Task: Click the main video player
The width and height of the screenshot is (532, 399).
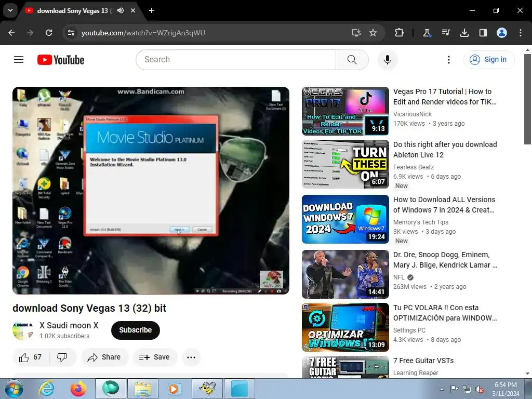Action: point(151,191)
